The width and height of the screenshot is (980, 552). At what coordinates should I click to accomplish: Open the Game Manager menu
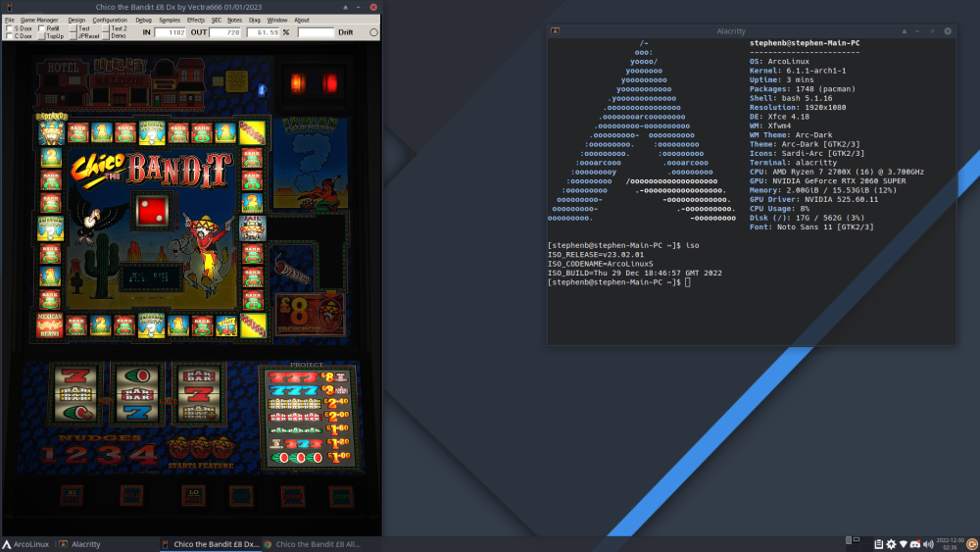coord(39,20)
